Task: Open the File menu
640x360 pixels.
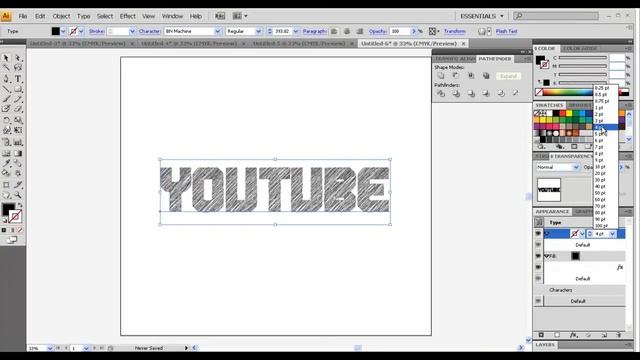Action: 22,16
